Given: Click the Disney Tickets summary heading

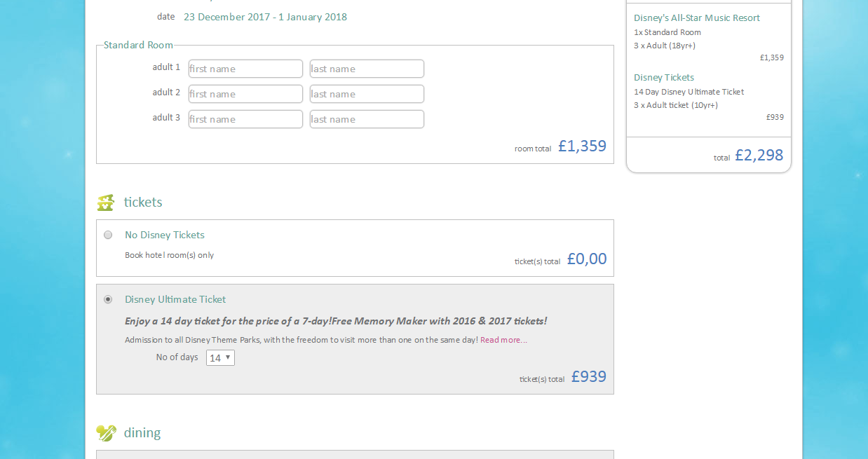Looking at the screenshot, I should click(x=664, y=78).
